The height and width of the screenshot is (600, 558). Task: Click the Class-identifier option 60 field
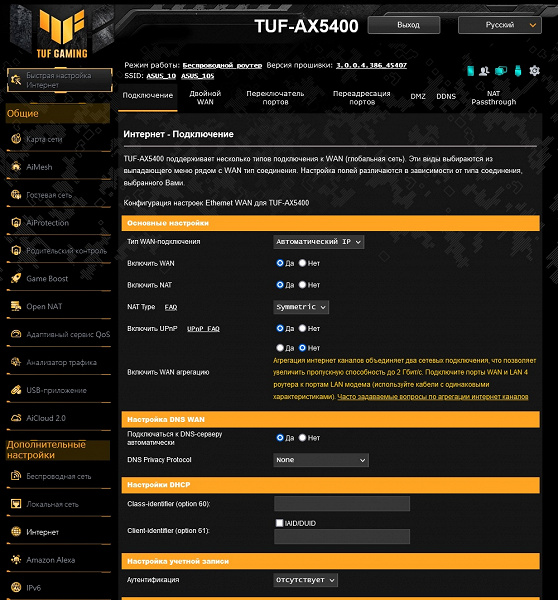(x=342, y=504)
